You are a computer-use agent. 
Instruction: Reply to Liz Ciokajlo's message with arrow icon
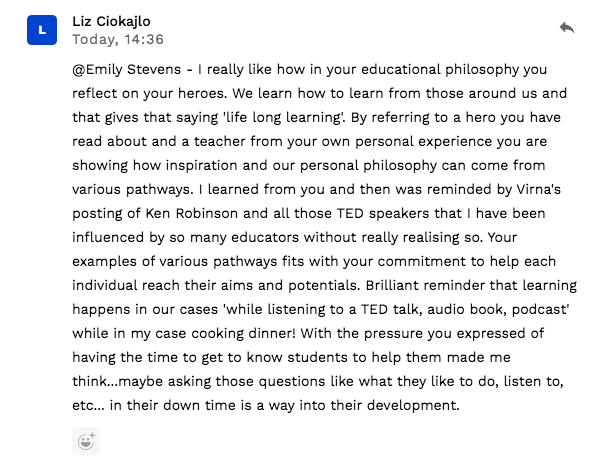point(567,28)
